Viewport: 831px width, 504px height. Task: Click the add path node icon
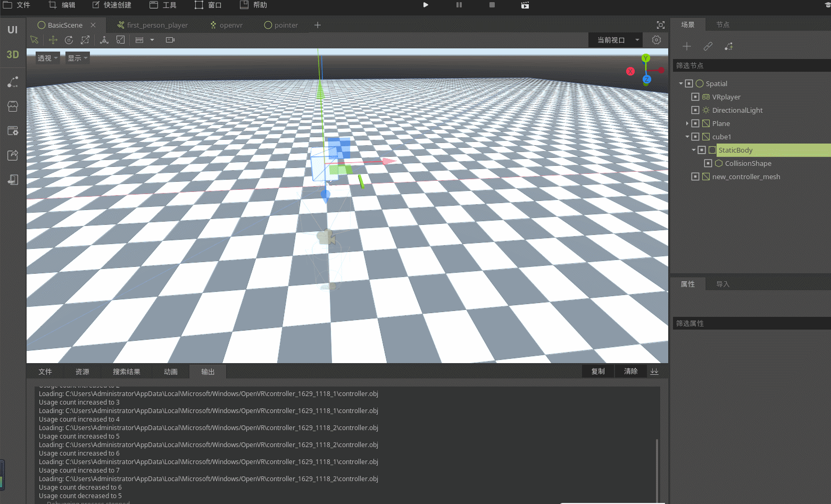tap(729, 46)
